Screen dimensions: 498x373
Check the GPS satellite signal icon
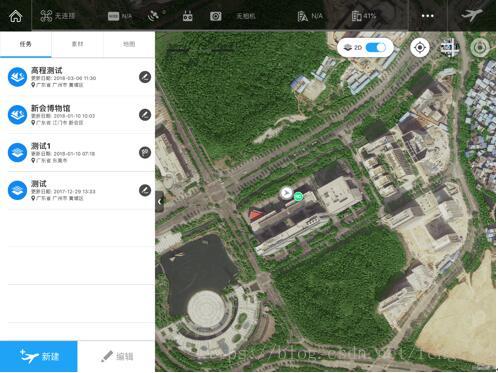pos(154,16)
